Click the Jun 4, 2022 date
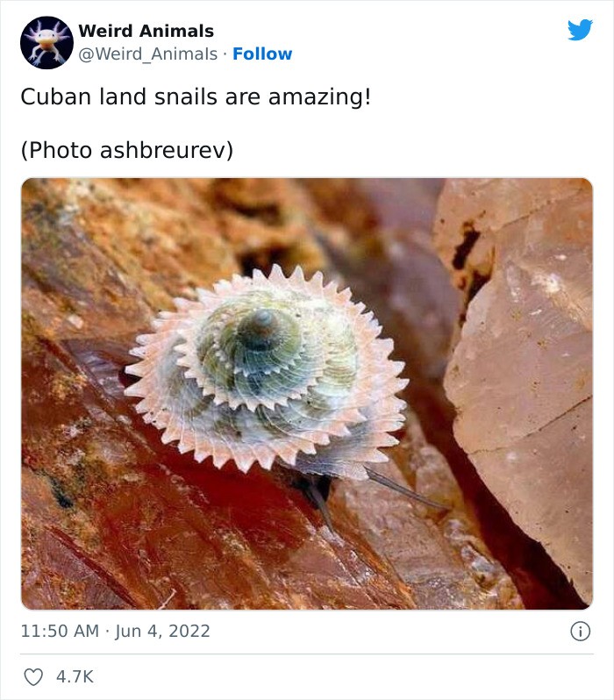 pyautogui.click(x=161, y=631)
